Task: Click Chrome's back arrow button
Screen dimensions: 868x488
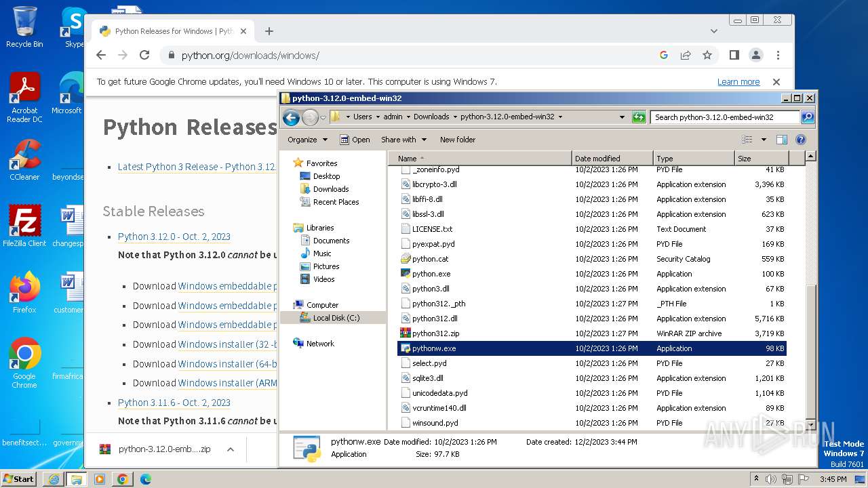Action: 101,56
